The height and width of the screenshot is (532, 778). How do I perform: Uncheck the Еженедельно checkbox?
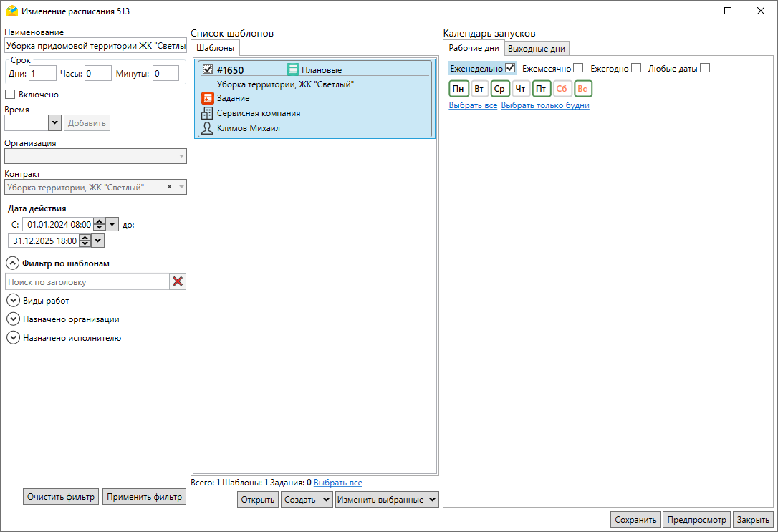510,68
